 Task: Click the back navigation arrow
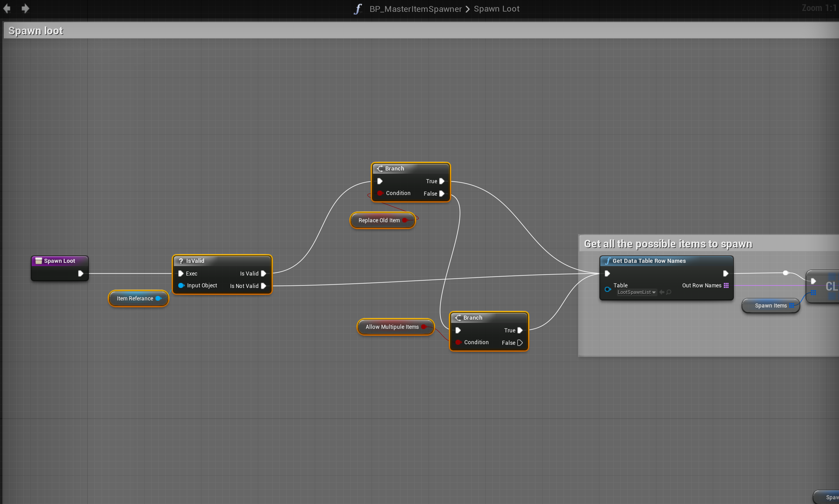pos(7,9)
